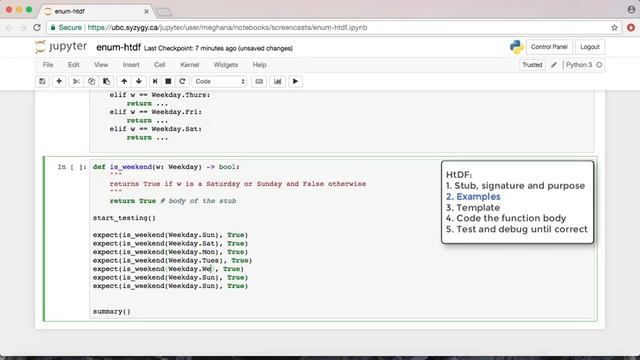Click the Last Checkpoint status text
This screenshot has height=360, width=640.
(218, 48)
